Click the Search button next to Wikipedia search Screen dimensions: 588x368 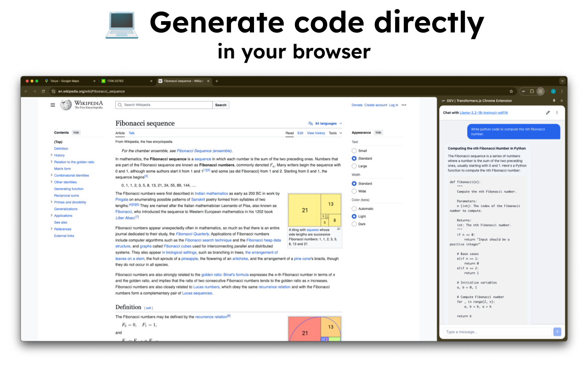point(221,105)
